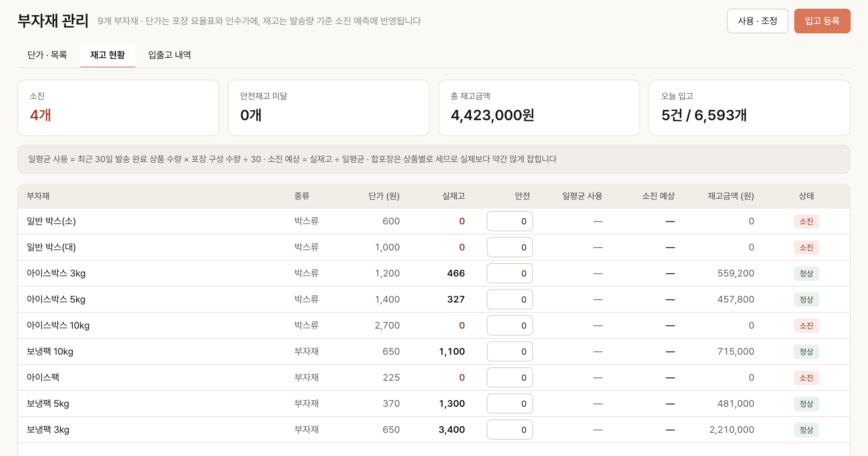This screenshot has height=456, width=868.
Task: Click the 실재고 column header
Action: 454,196
